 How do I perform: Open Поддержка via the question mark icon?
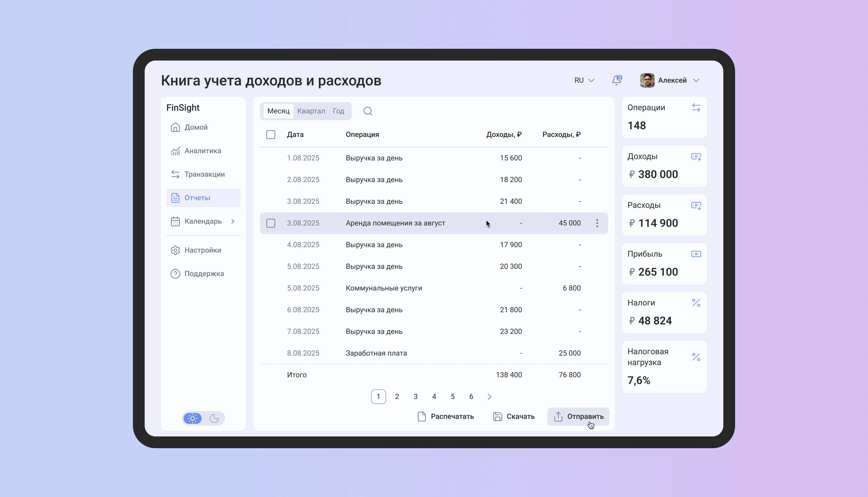coord(175,273)
